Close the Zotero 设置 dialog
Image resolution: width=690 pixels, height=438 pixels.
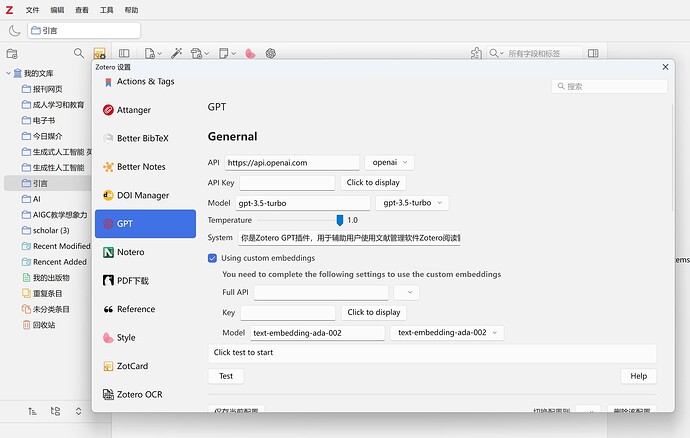click(x=665, y=67)
